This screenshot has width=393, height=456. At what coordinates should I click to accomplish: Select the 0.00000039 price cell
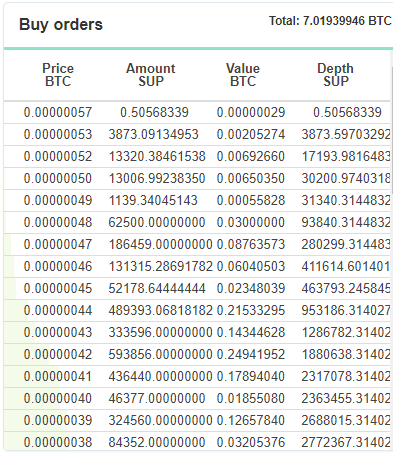[x=58, y=420]
